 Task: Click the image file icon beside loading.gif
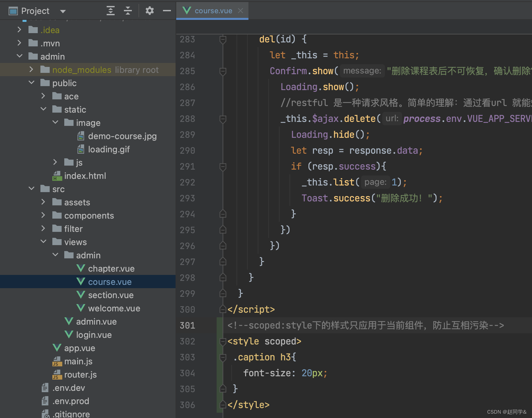click(81, 149)
